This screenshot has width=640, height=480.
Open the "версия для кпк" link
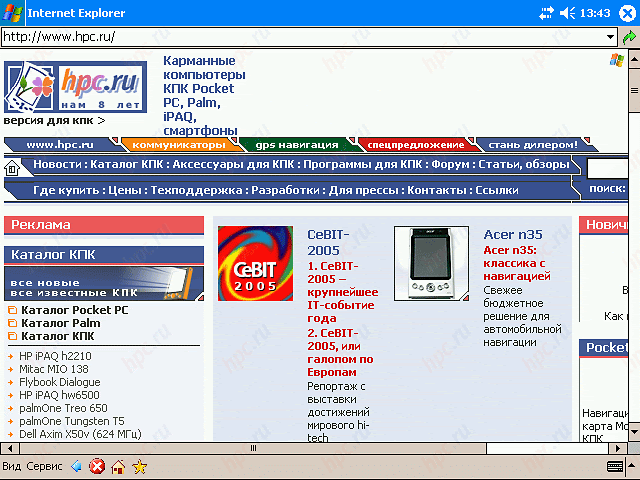[x=54, y=121]
